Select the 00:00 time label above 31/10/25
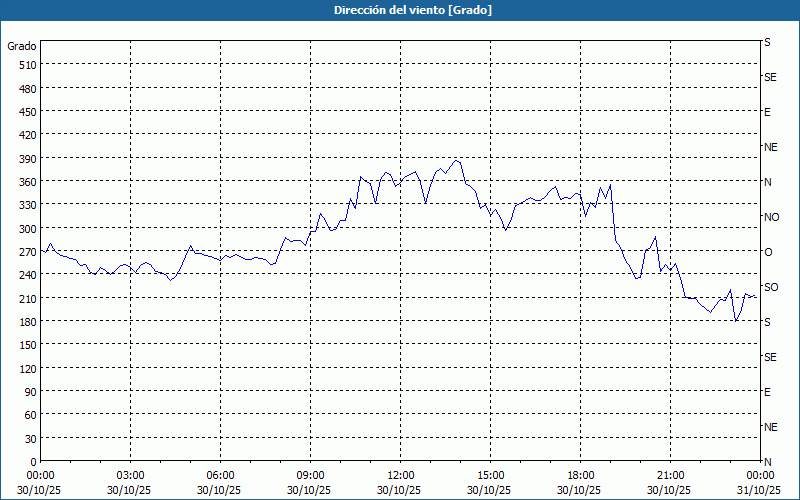Viewport: 800px width, 500px height. [760, 476]
